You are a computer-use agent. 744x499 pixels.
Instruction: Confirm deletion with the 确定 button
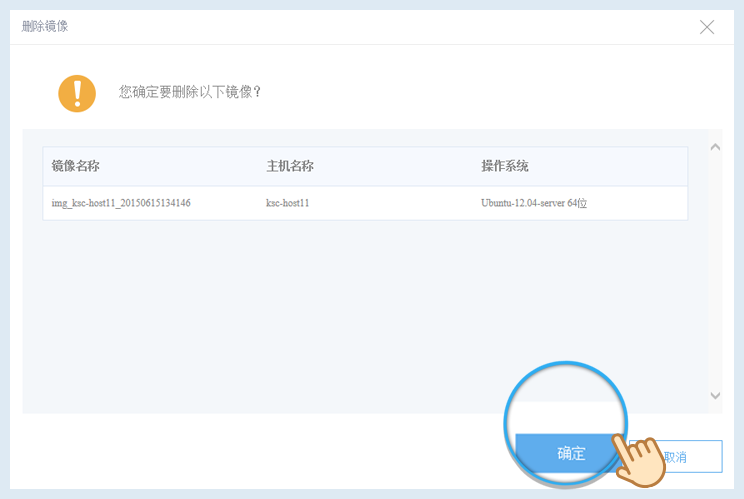pyautogui.click(x=571, y=453)
